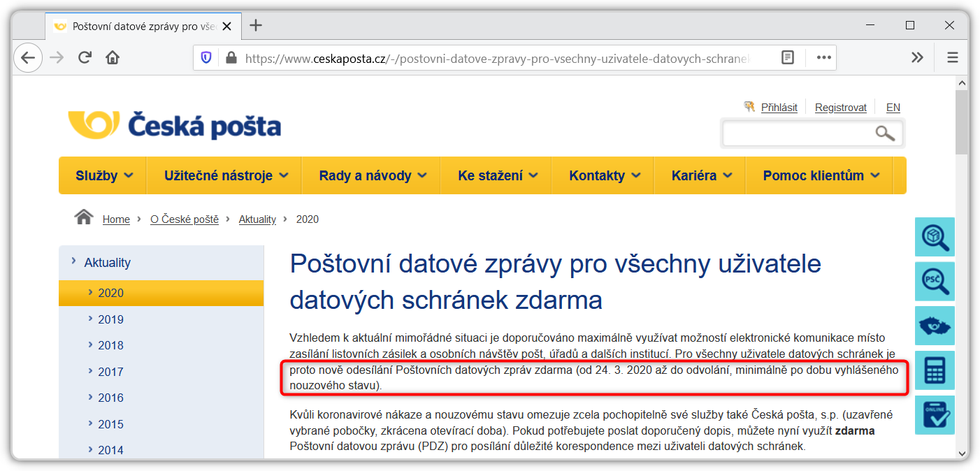The height and width of the screenshot is (471, 980).
Task: Click the article headline Poštovní datové zprávy
Action: (555, 282)
